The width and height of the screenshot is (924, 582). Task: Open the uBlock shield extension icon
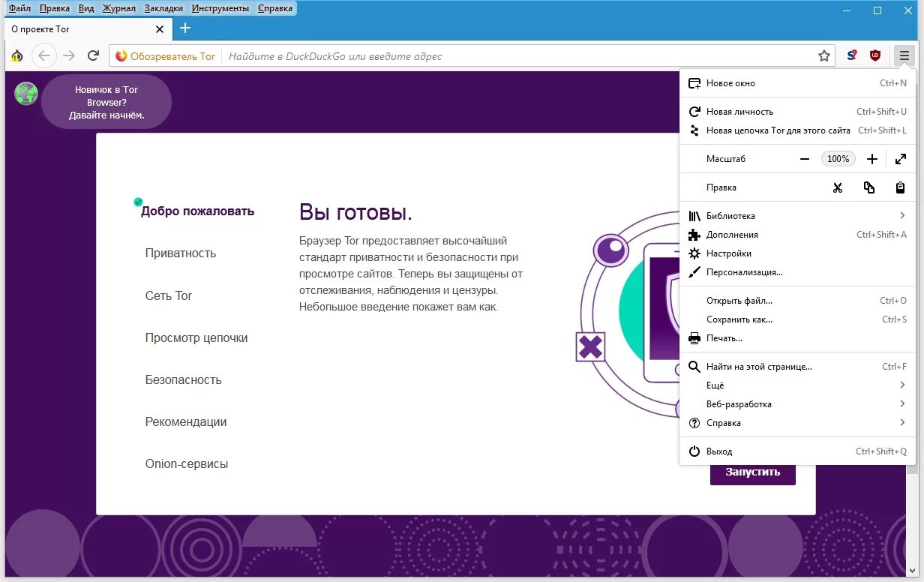point(875,55)
